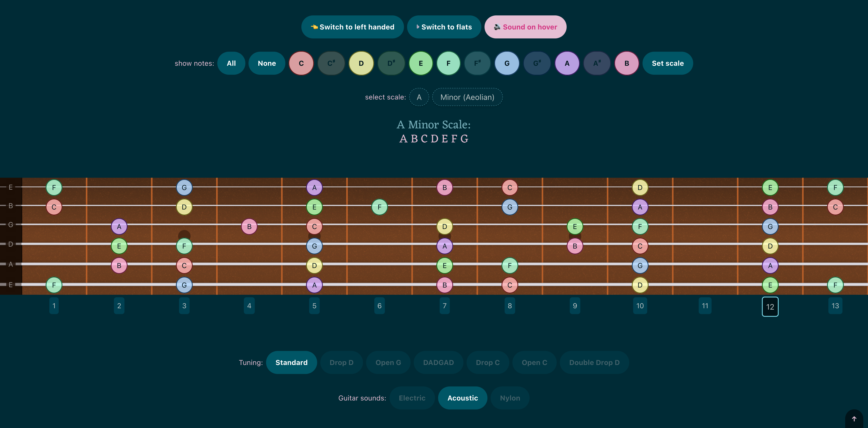Toggle Sound on hover
Image resolution: width=868 pixels, height=428 pixels.
click(x=525, y=27)
